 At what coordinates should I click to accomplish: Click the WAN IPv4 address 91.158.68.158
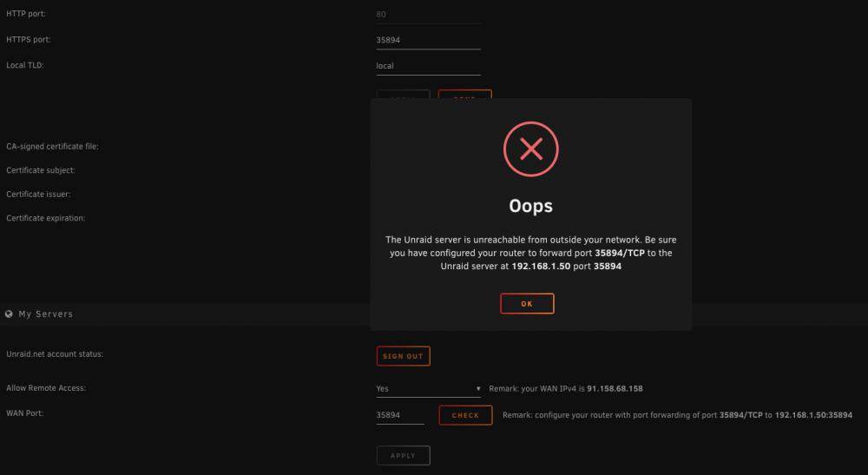(615, 389)
